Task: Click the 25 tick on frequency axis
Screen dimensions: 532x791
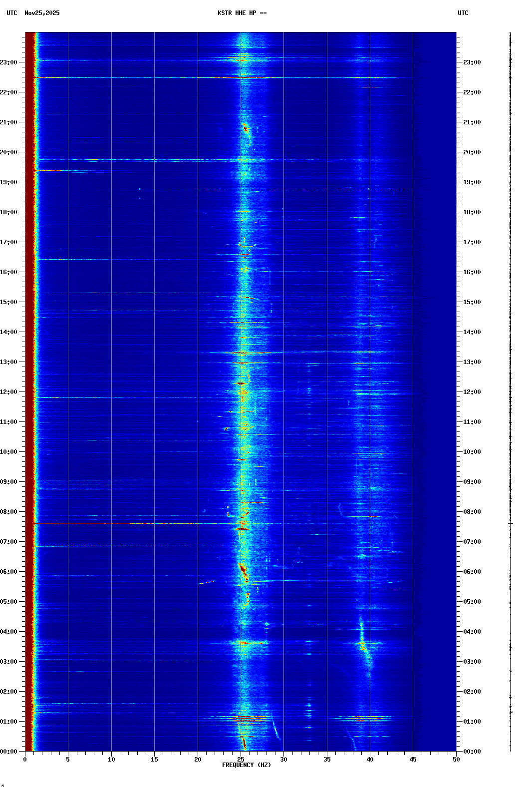Action: tap(241, 759)
